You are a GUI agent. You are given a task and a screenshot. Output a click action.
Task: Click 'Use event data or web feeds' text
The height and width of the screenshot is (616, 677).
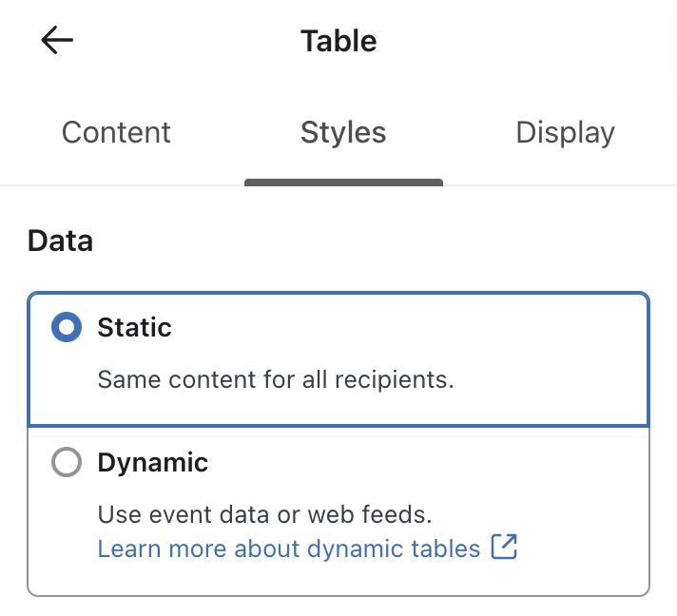[265, 515]
